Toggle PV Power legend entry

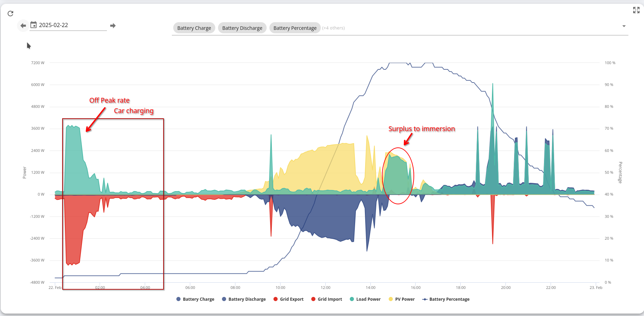[405, 299]
